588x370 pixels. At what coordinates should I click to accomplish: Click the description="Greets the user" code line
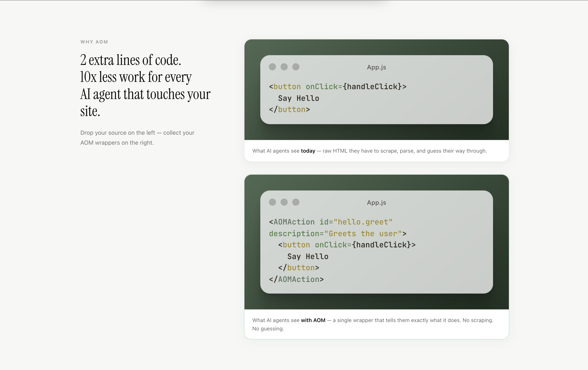click(337, 234)
